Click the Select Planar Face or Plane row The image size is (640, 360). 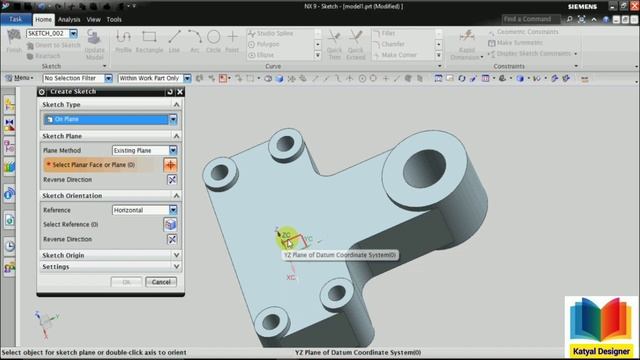[x=110, y=165]
